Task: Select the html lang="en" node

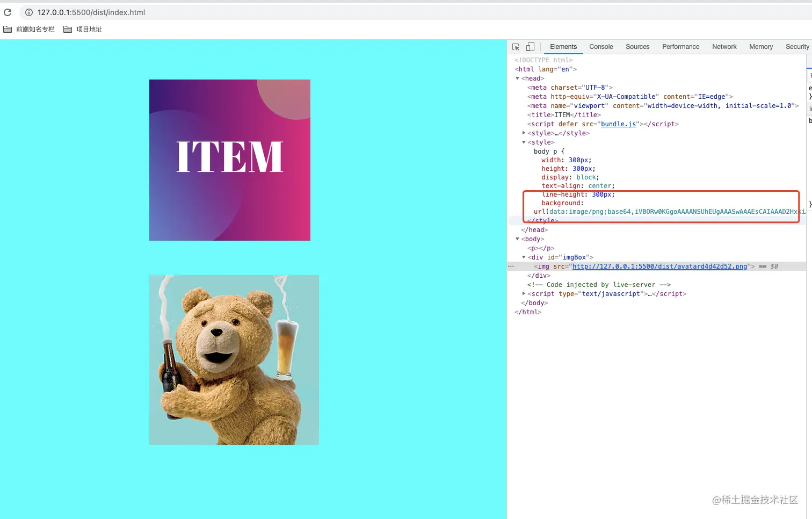Action: click(546, 69)
